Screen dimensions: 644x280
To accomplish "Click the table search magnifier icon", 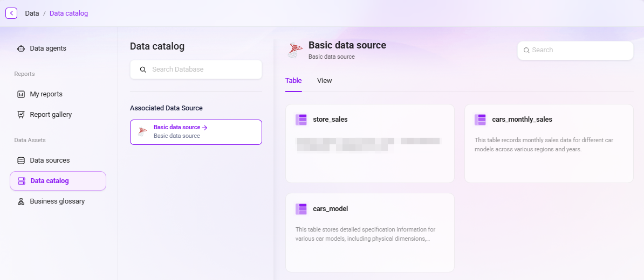I will point(526,51).
